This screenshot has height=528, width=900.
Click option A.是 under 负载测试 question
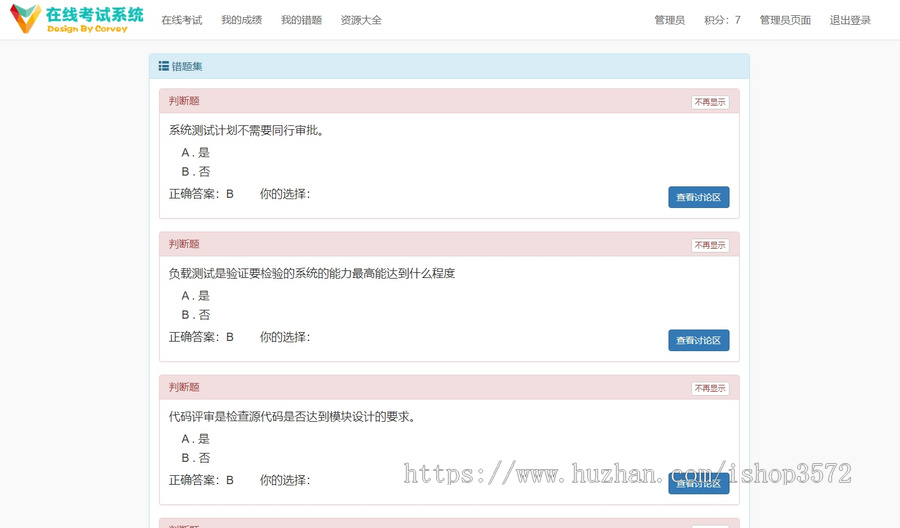(x=196, y=296)
